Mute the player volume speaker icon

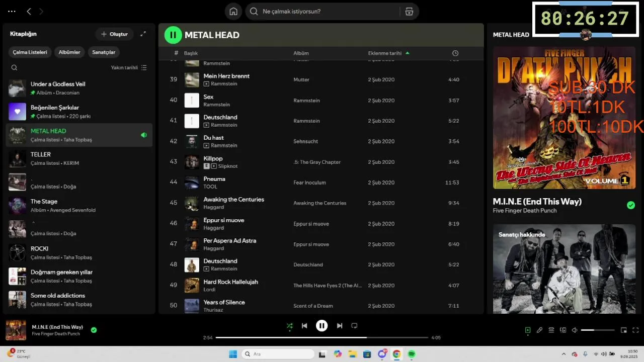click(575, 330)
